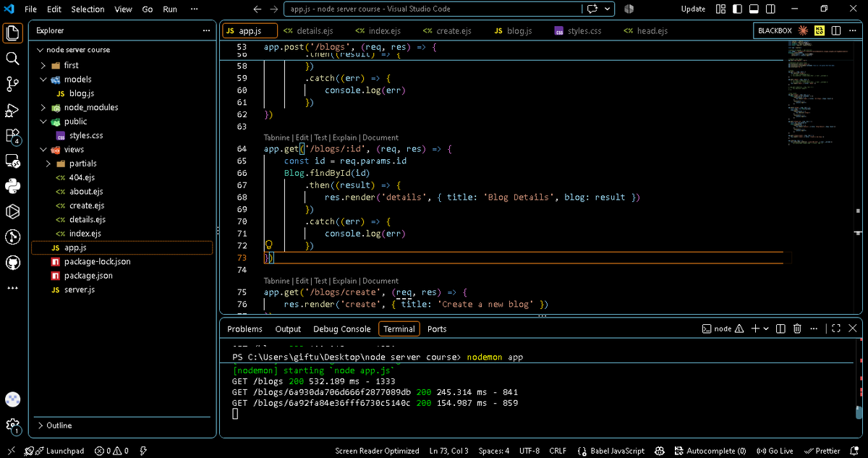Image resolution: width=868 pixels, height=458 pixels.
Task: Expand the node_modules folder
Action: tap(44, 107)
